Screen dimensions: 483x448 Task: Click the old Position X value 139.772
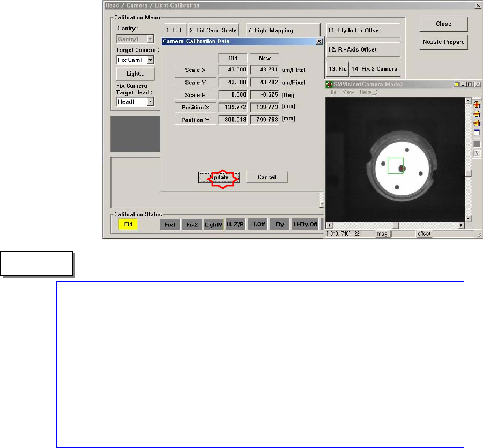coord(233,107)
